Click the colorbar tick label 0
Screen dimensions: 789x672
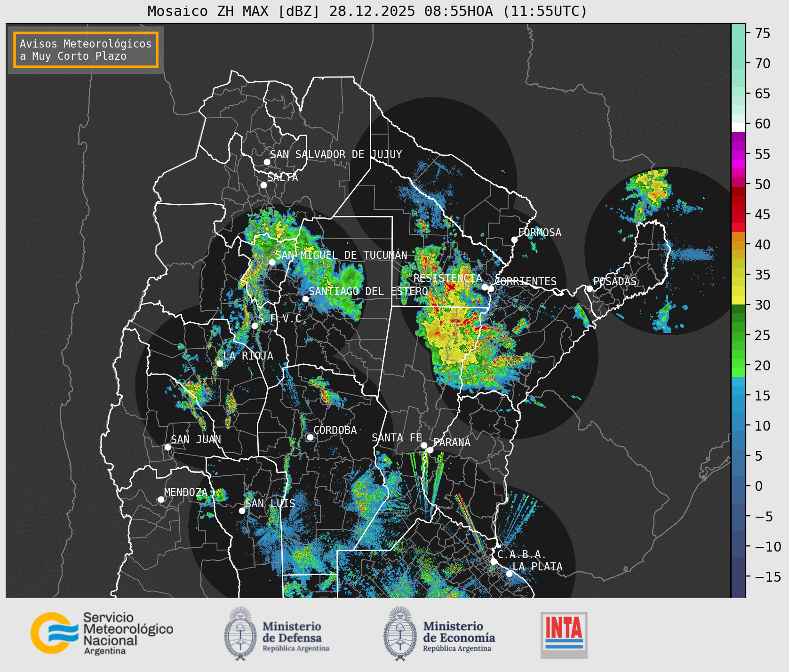[x=758, y=486]
